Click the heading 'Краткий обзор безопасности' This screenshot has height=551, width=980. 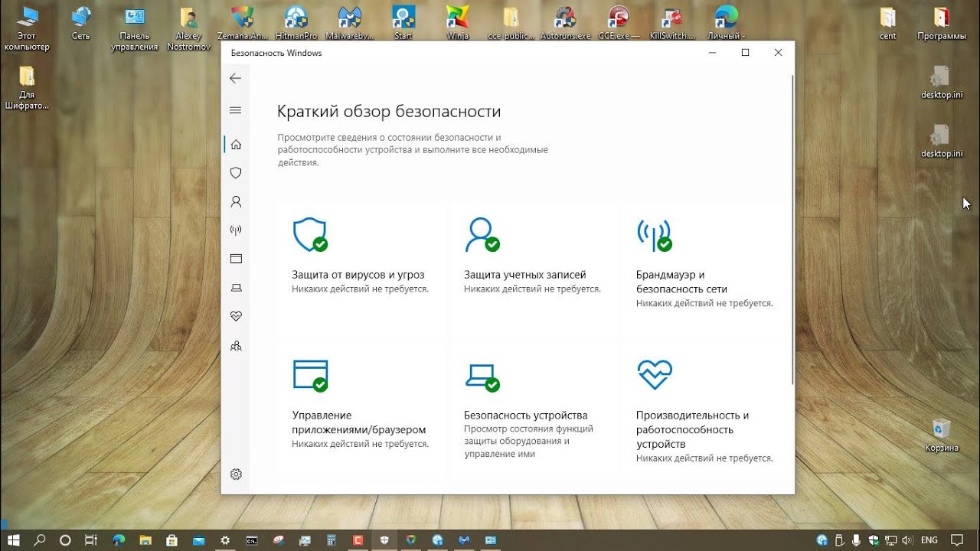point(389,112)
